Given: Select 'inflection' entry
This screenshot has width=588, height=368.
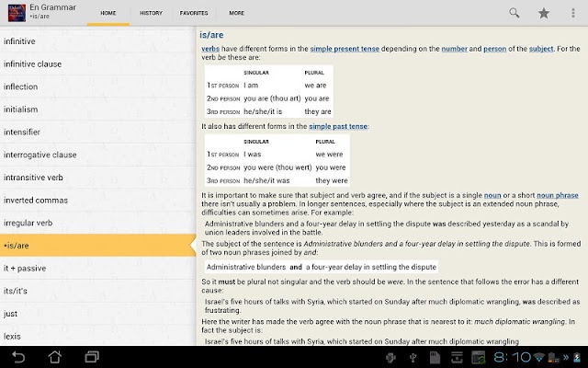Looking at the screenshot, I should (x=97, y=86).
